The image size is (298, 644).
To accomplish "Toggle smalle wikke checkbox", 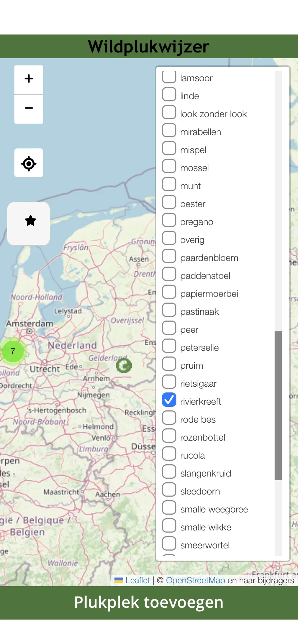I will pos(169,526).
